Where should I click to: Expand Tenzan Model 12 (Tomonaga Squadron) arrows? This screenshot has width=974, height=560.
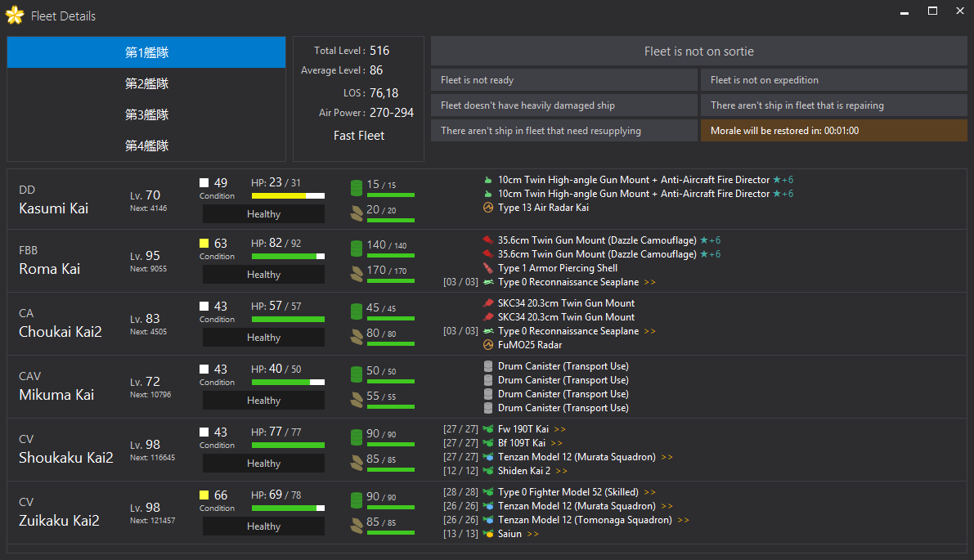tap(683, 520)
